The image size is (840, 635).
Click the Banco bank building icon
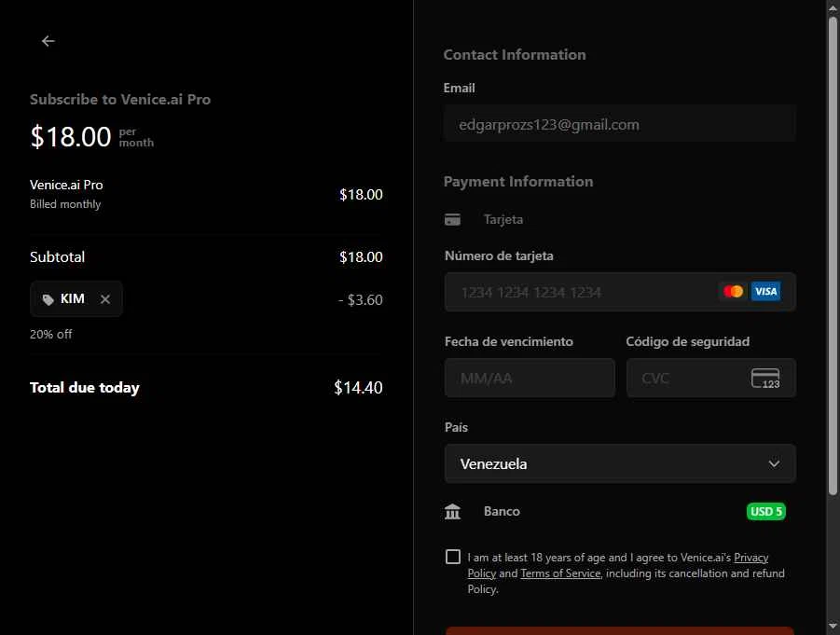click(453, 512)
